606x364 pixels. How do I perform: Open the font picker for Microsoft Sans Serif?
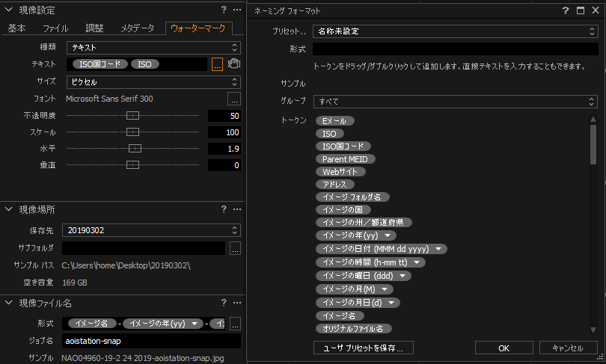[233, 99]
